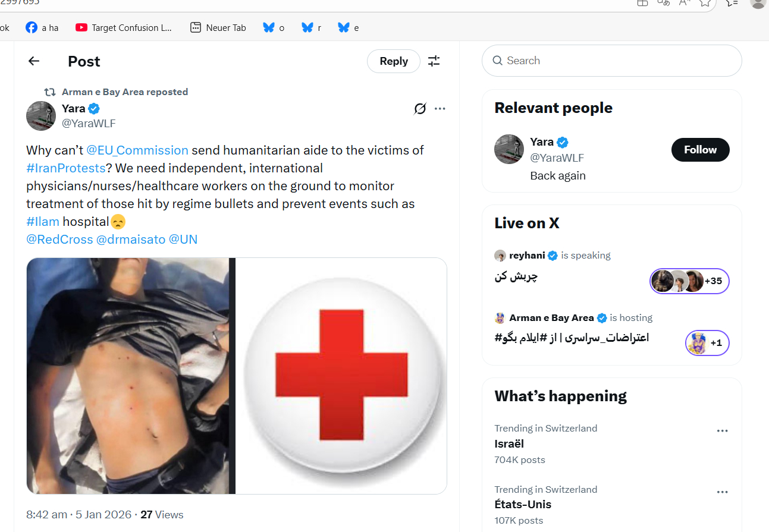The height and width of the screenshot is (532, 769).
Task: Open more options for États-Unis trend
Action: pyautogui.click(x=722, y=492)
